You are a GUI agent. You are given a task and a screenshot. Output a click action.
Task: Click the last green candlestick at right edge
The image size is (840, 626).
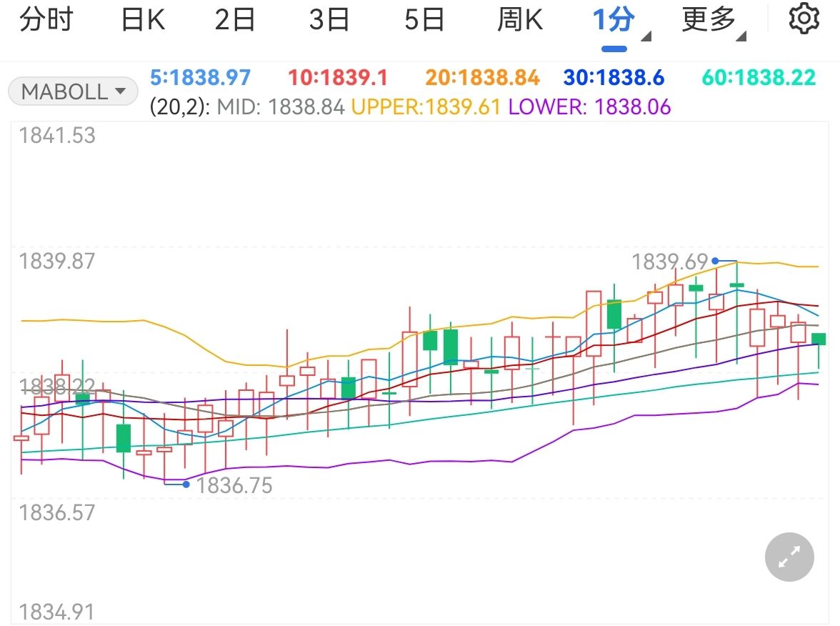click(819, 339)
